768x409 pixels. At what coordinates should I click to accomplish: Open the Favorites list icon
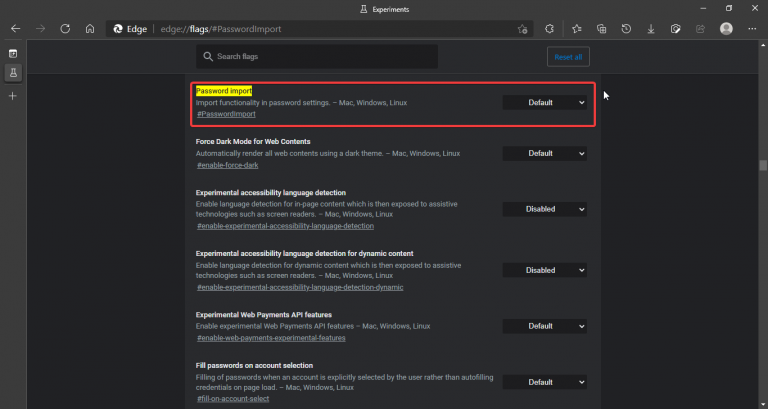577,29
